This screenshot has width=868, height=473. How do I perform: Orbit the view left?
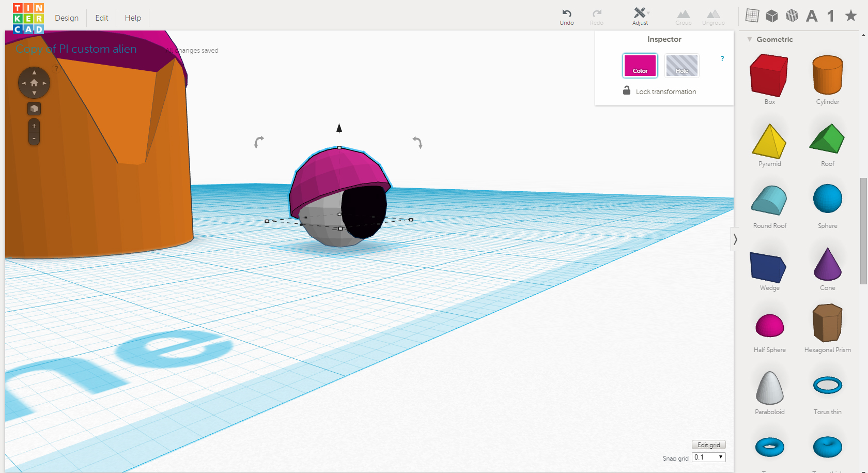(x=24, y=83)
